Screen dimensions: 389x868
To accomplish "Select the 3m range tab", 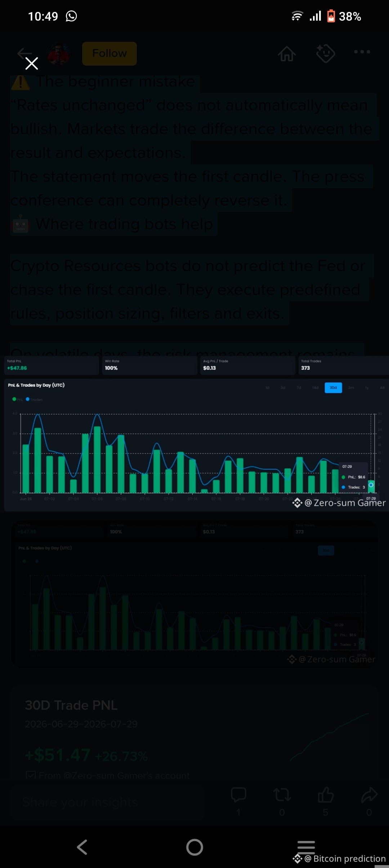I will 351,387.
